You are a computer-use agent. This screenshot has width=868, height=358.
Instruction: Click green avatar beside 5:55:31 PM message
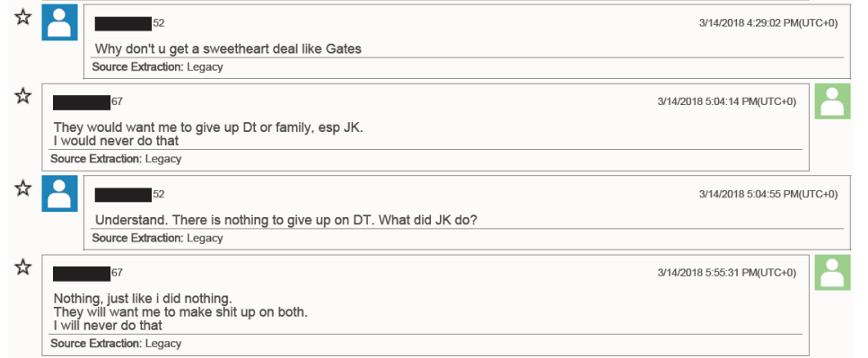click(832, 272)
